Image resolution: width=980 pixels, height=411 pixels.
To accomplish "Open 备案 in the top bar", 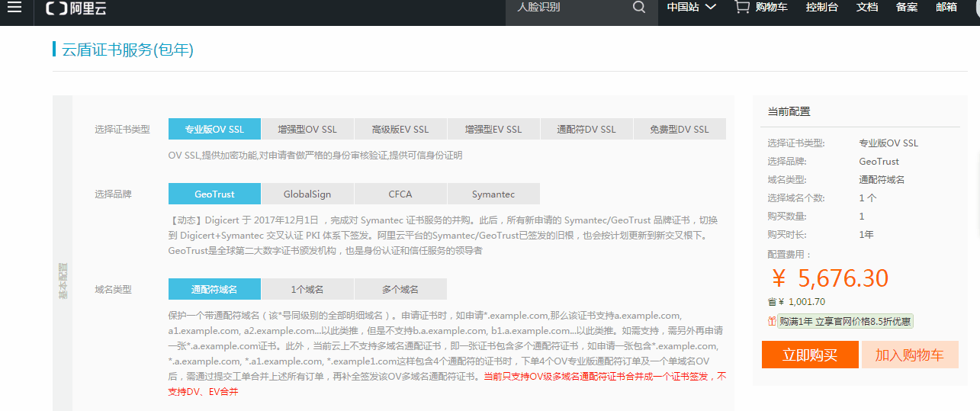I will [x=907, y=7].
